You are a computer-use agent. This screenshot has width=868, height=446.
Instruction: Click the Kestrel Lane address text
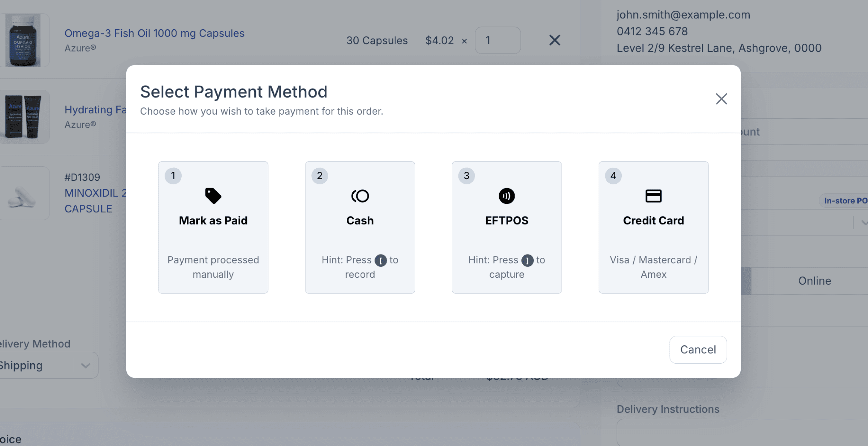pos(719,48)
